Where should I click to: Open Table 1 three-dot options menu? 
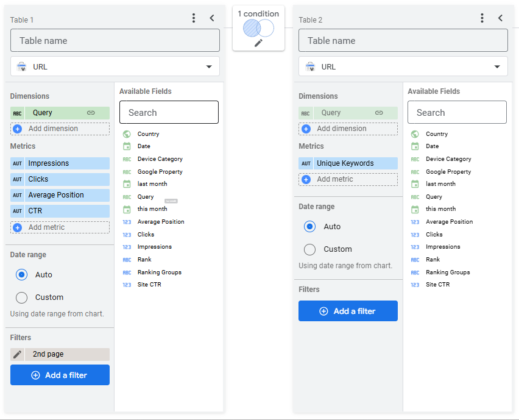click(x=194, y=18)
